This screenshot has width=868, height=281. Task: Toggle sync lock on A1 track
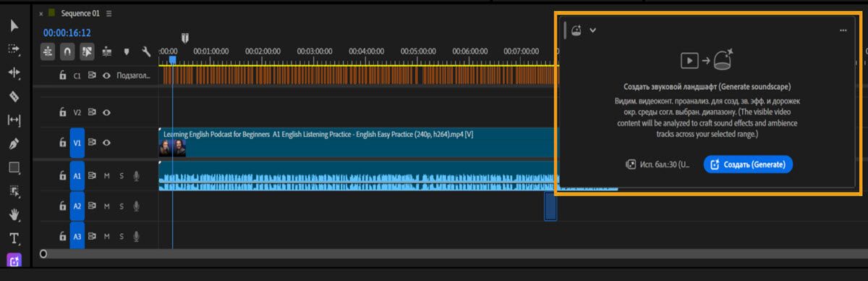pyautogui.click(x=93, y=176)
